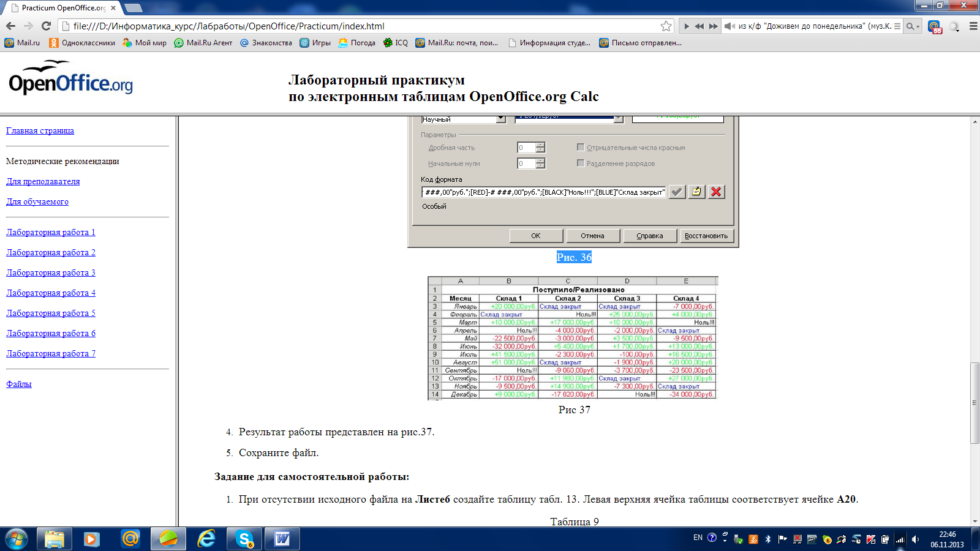
Task: Open the Одноклассники bookmark
Action: tap(82, 43)
